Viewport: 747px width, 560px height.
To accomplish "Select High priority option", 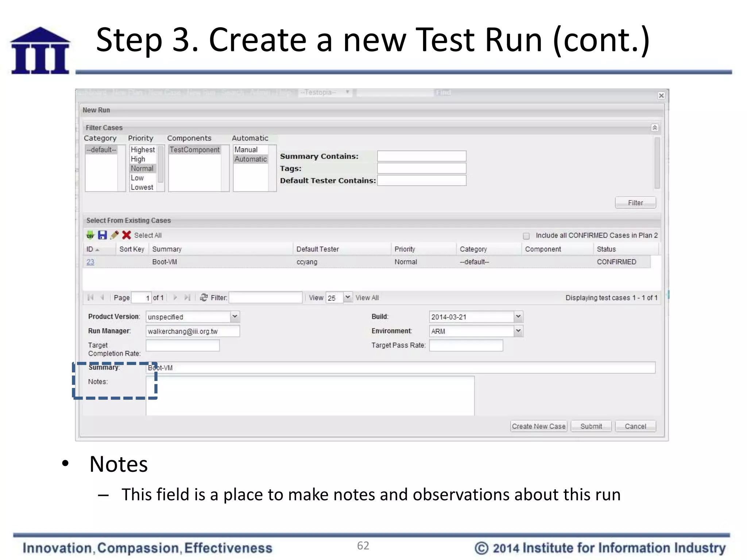I will click(x=143, y=159).
